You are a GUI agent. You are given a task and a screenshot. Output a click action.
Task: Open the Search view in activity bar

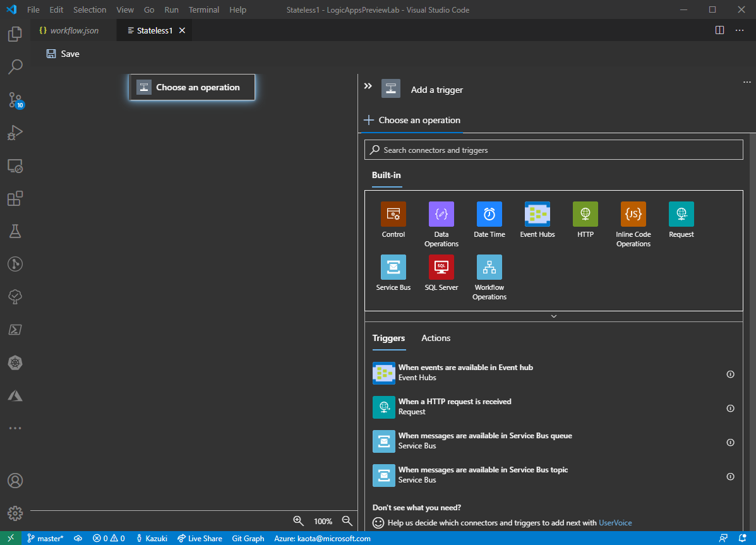pyautogui.click(x=15, y=66)
